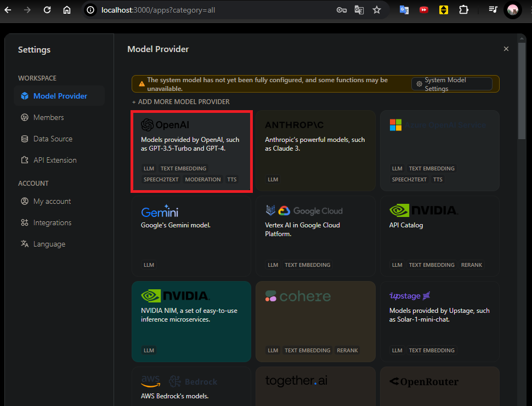
Task: Open the Data Source settings section
Action: (x=59, y=139)
